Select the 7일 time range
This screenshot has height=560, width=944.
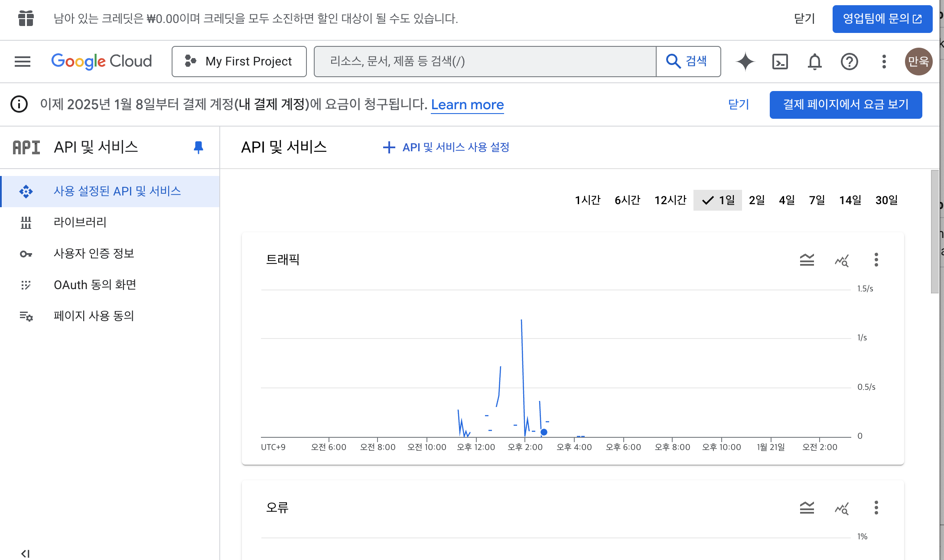tap(817, 200)
